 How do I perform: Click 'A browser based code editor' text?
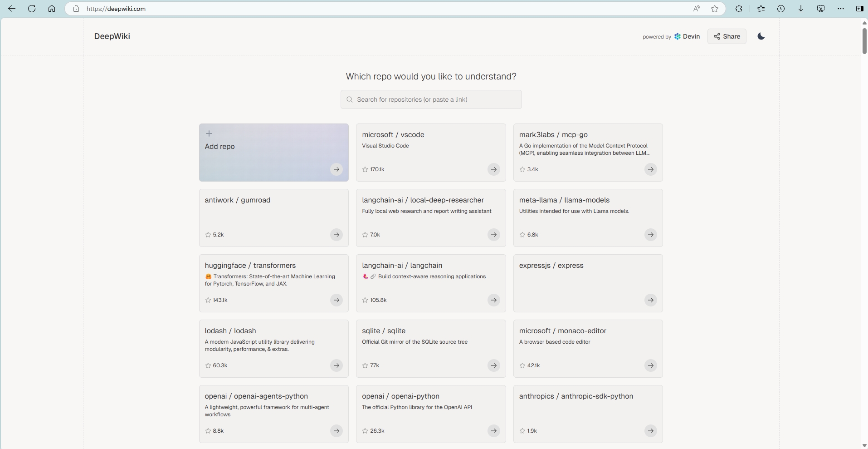[x=555, y=342]
